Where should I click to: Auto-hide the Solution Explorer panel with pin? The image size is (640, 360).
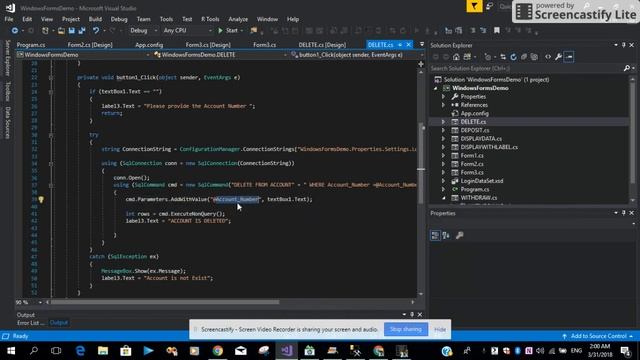[x=624, y=45]
